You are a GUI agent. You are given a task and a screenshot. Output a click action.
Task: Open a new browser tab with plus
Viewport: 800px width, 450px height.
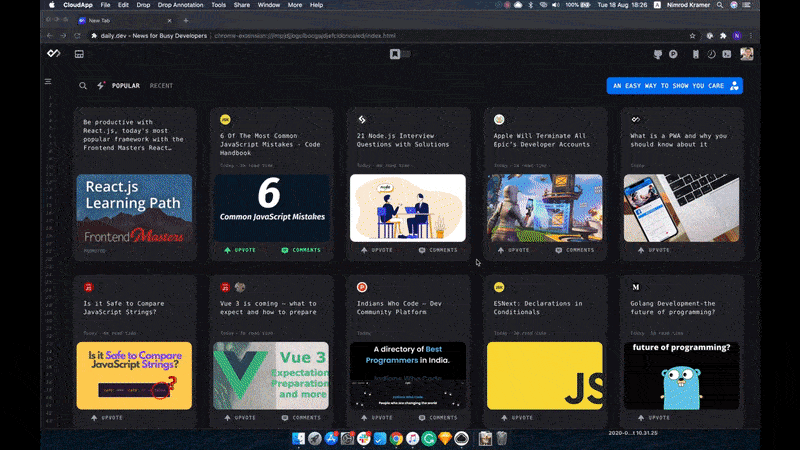(186, 20)
